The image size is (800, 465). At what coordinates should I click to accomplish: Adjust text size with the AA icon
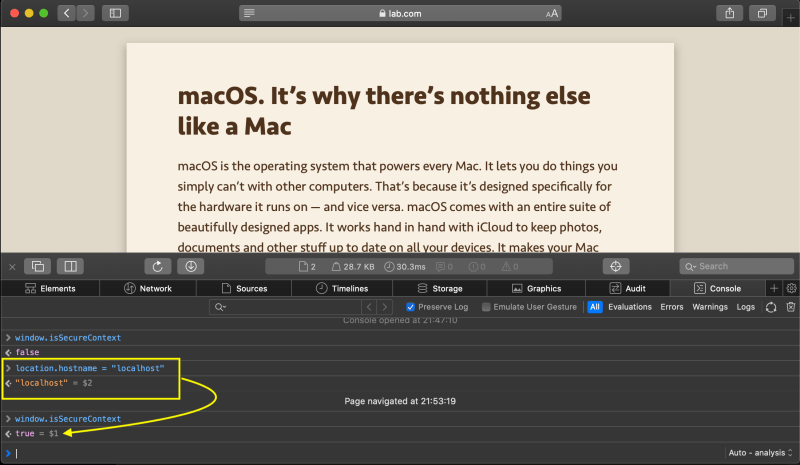pos(552,13)
